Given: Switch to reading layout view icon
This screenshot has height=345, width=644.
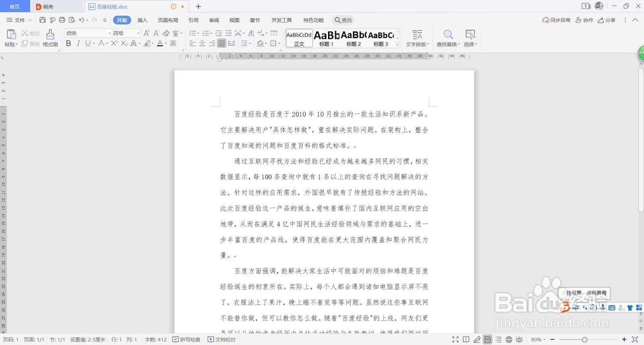Looking at the screenshot, I should click(x=466, y=339).
